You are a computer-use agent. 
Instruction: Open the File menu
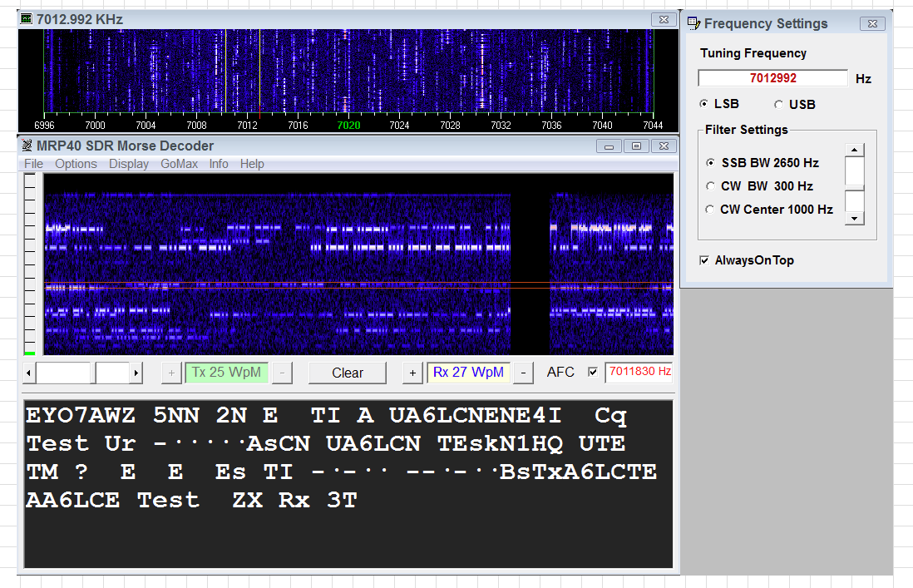[33, 164]
